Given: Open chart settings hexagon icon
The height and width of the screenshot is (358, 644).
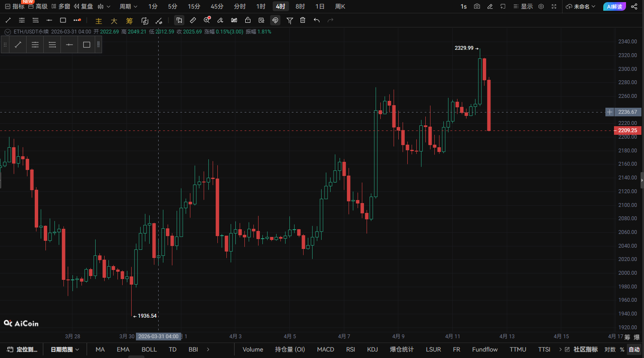Looking at the screenshot, I should coord(541,6).
